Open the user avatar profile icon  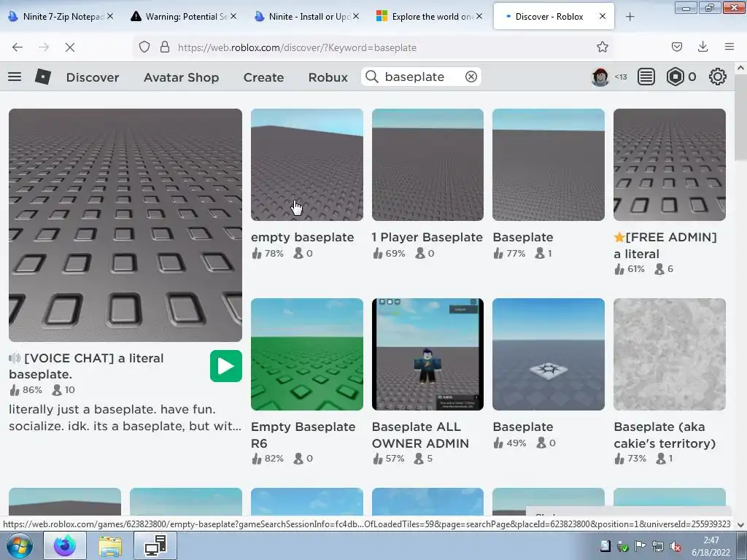click(x=600, y=77)
